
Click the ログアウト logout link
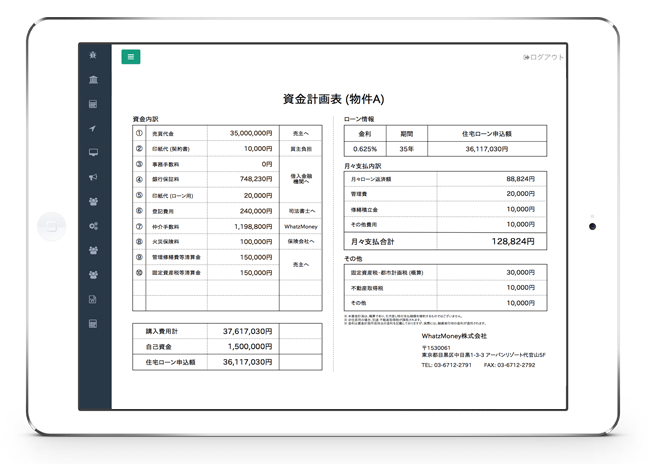coord(544,58)
